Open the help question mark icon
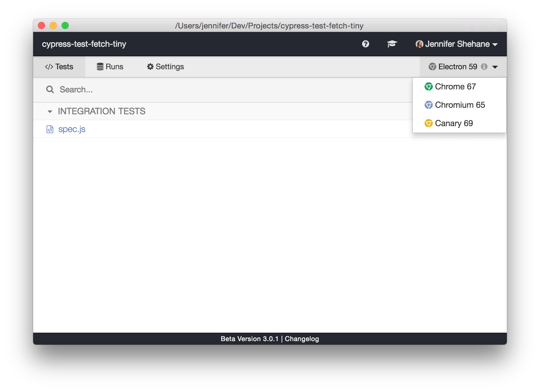 pos(365,44)
